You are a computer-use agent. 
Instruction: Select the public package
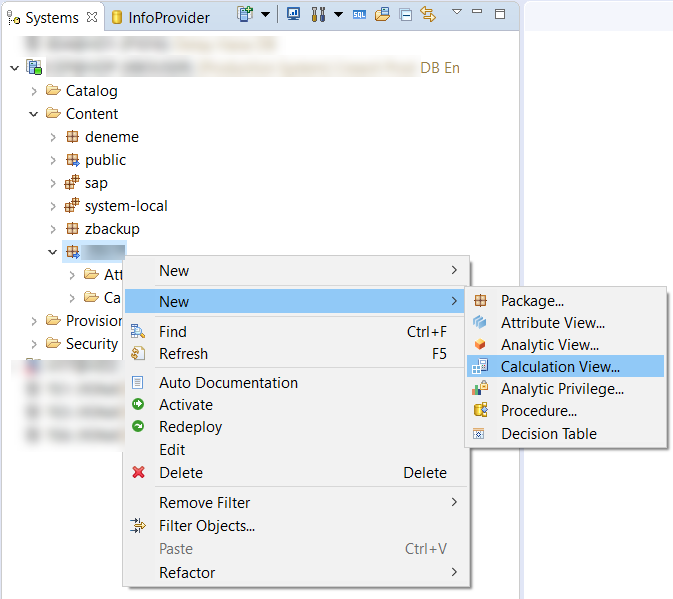tap(96, 160)
